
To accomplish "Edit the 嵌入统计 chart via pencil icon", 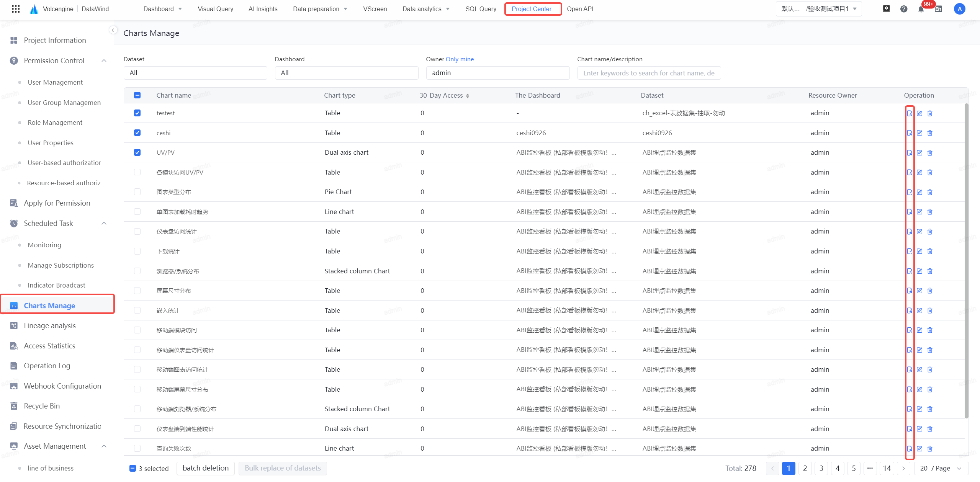I will click(919, 310).
